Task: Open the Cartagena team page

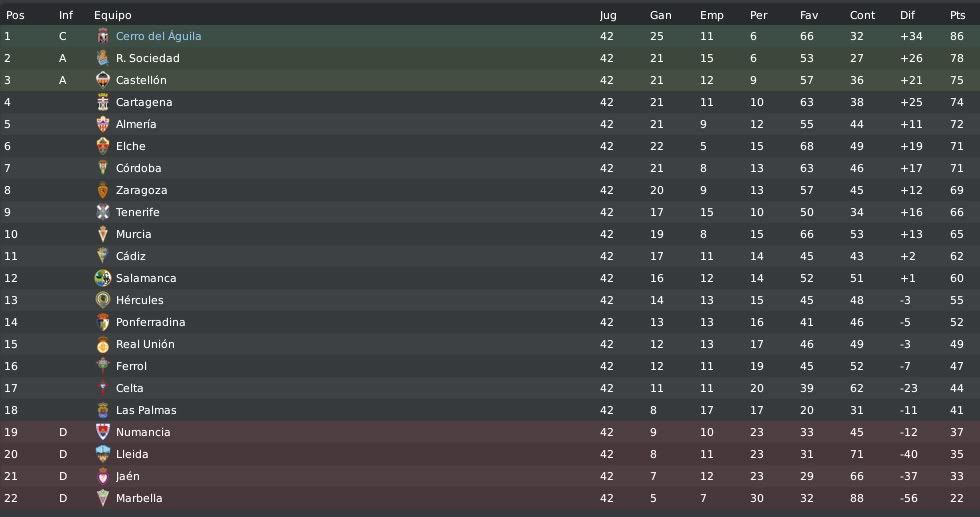Action: coord(144,102)
